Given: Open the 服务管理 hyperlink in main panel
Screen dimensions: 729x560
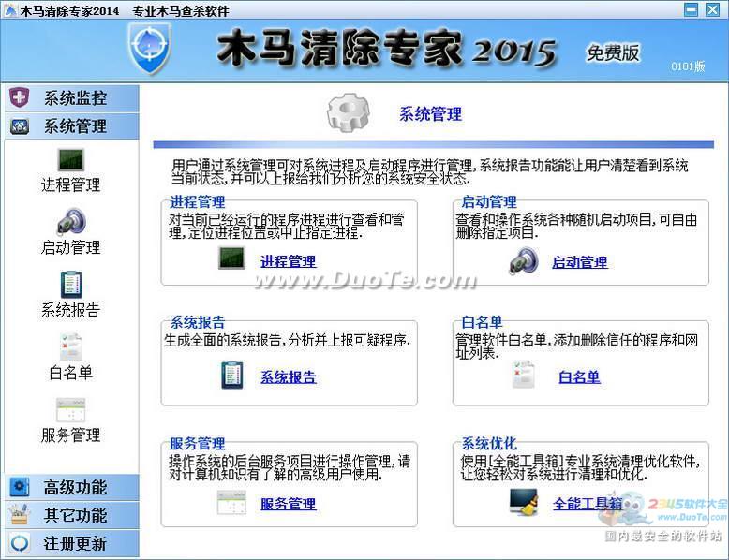Looking at the screenshot, I should [x=288, y=504].
